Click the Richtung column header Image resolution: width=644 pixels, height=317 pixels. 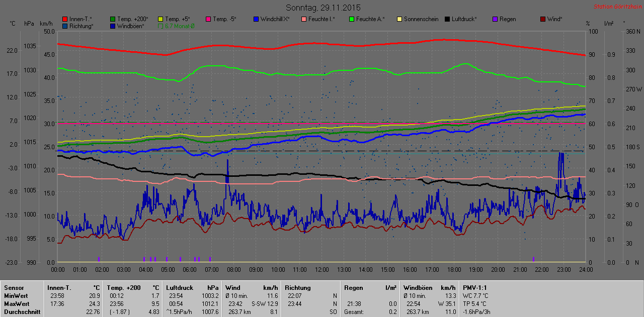point(298,288)
